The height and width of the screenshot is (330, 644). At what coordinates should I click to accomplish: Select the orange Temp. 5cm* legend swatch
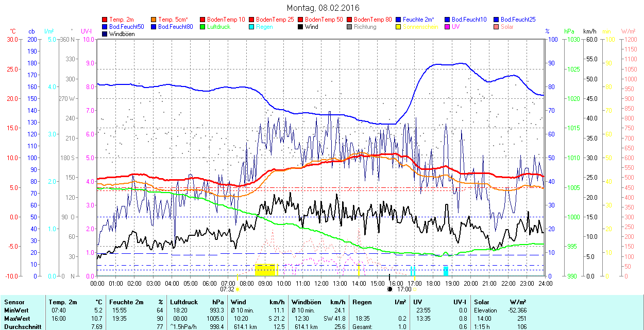[154, 20]
